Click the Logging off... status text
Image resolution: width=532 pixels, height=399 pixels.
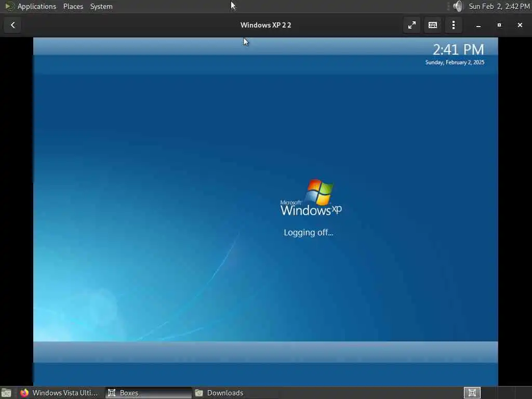coord(309,233)
